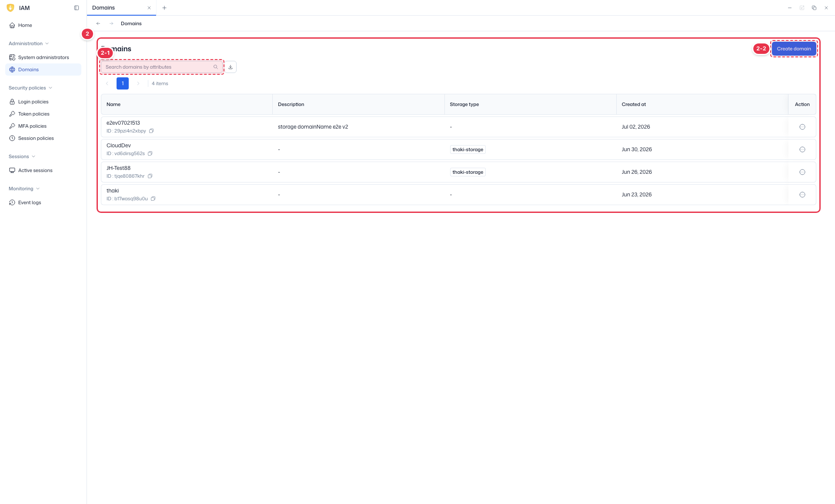The width and height of the screenshot is (835, 504).
Task: Open Event logs page
Action: [x=43, y=202]
